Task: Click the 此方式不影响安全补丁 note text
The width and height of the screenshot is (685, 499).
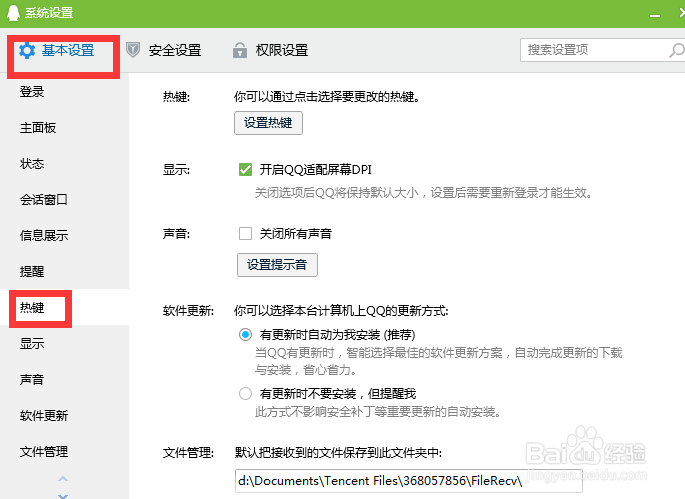Action: point(378,412)
